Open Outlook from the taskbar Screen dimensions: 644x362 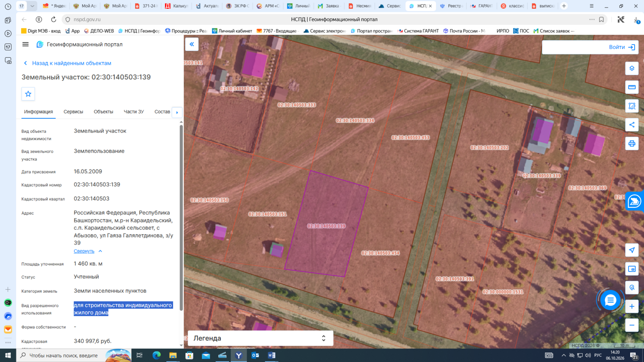(255, 355)
